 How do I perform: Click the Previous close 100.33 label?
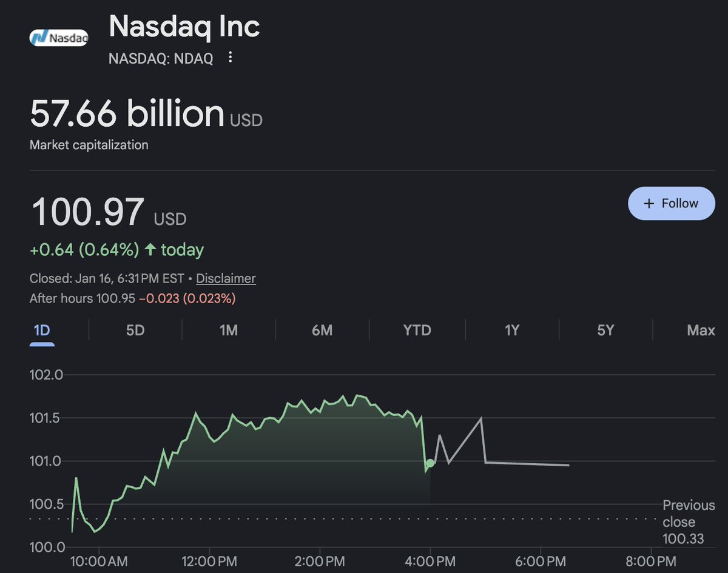(688, 521)
